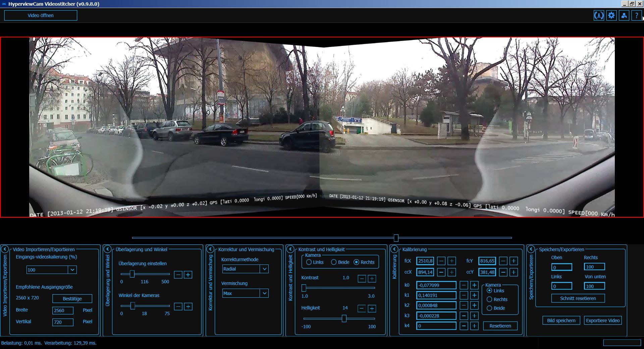Screen dimensions: 644x349
Task: Click the Bestätige button
Action: [72, 299]
